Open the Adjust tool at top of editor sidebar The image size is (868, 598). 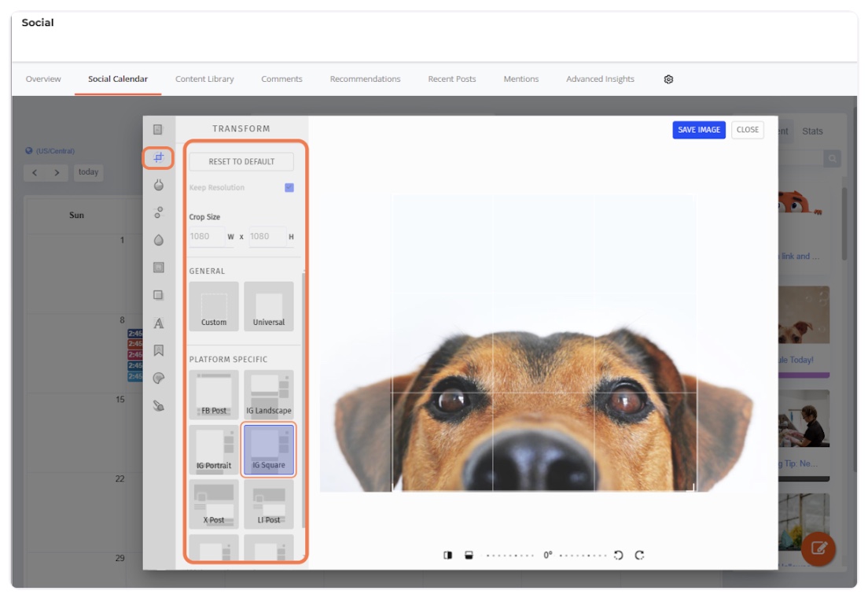coord(158,129)
